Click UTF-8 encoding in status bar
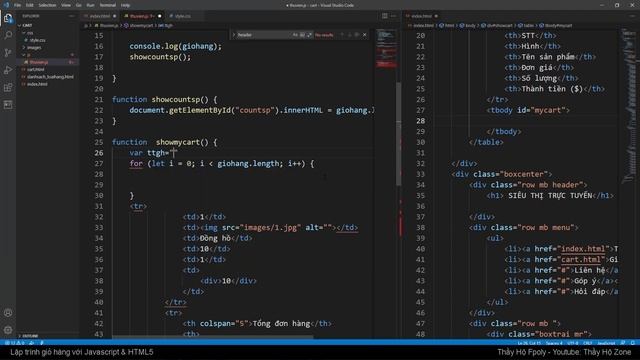The height and width of the screenshot is (360, 640). (x=573, y=343)
